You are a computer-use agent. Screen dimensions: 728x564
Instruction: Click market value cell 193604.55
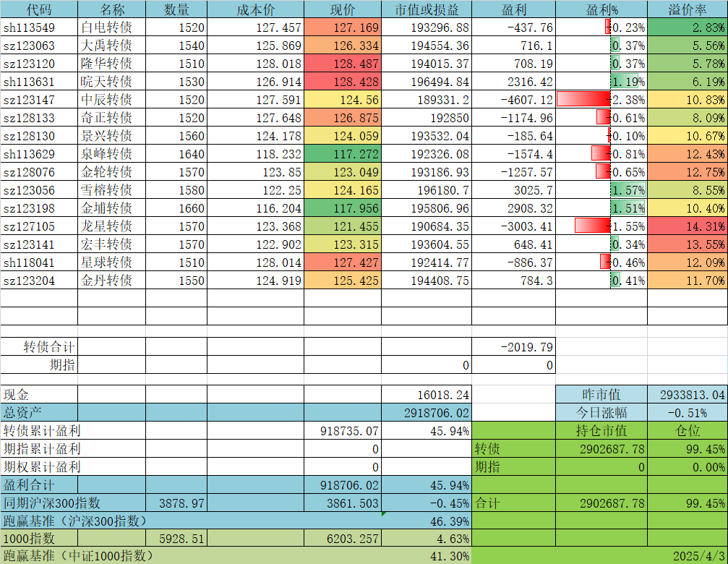click(427, 244)
